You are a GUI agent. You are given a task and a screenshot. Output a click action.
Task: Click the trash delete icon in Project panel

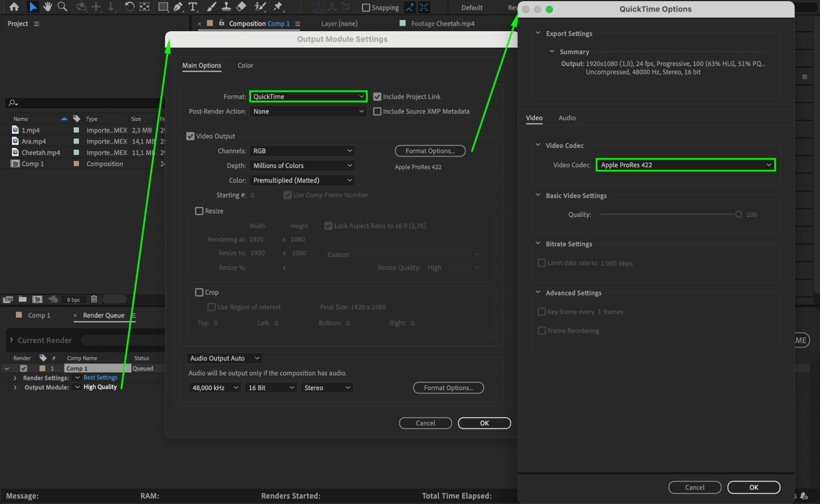point(94,299)
